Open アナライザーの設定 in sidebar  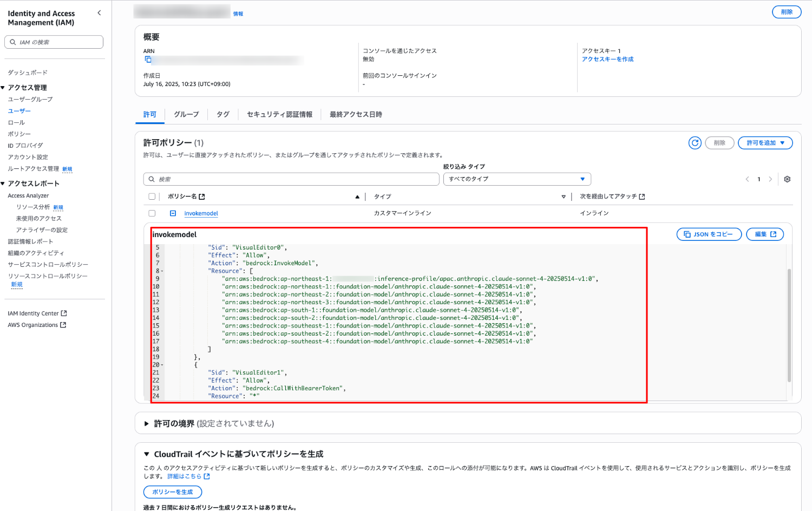point(42,230)
